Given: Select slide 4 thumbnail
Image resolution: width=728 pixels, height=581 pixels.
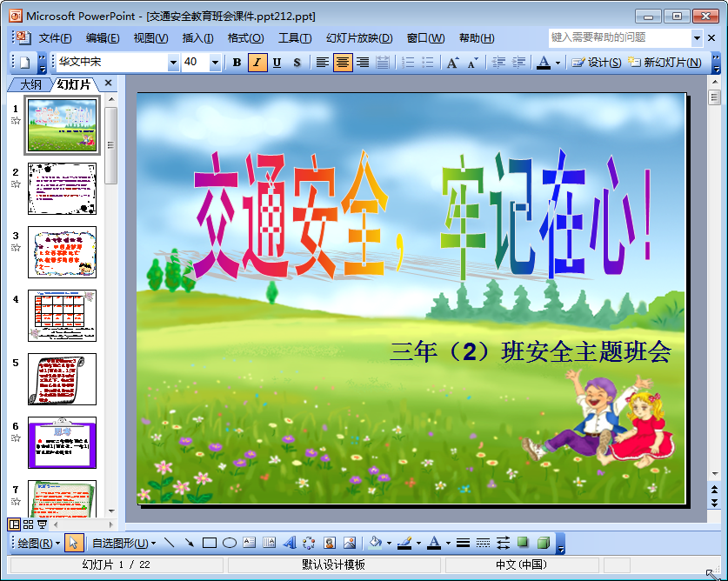Looking at the screenshot, I should pos(62,315).
